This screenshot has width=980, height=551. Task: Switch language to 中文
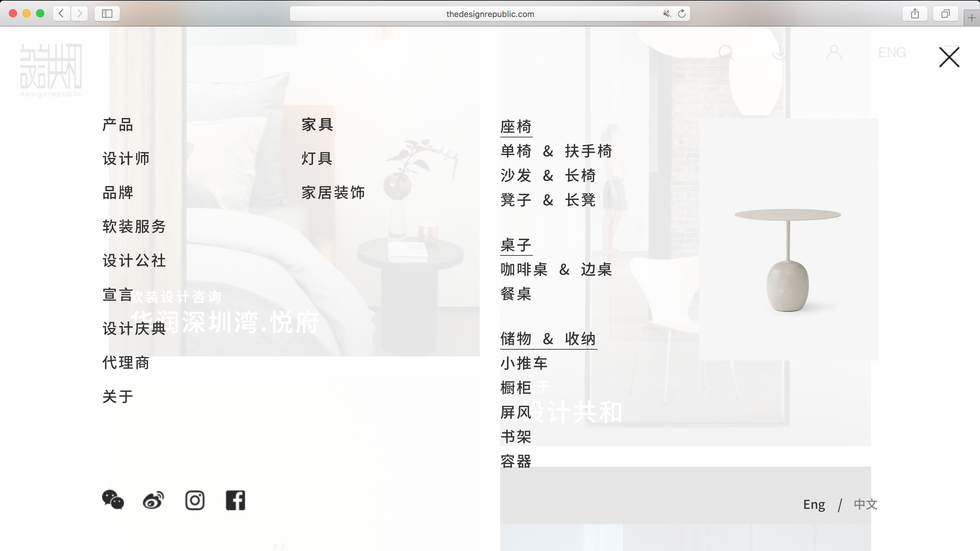tap(865, 504)
